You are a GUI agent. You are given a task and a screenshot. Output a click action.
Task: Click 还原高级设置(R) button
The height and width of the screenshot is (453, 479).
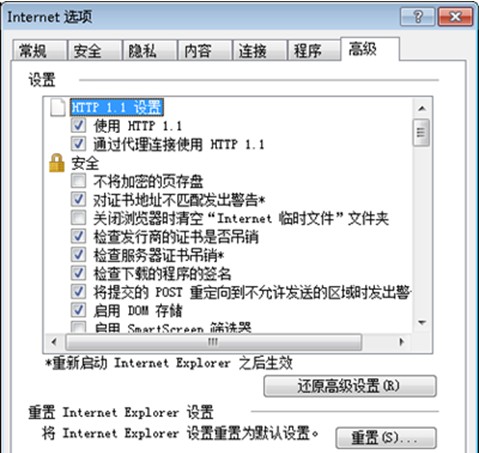tap(350, 386)
